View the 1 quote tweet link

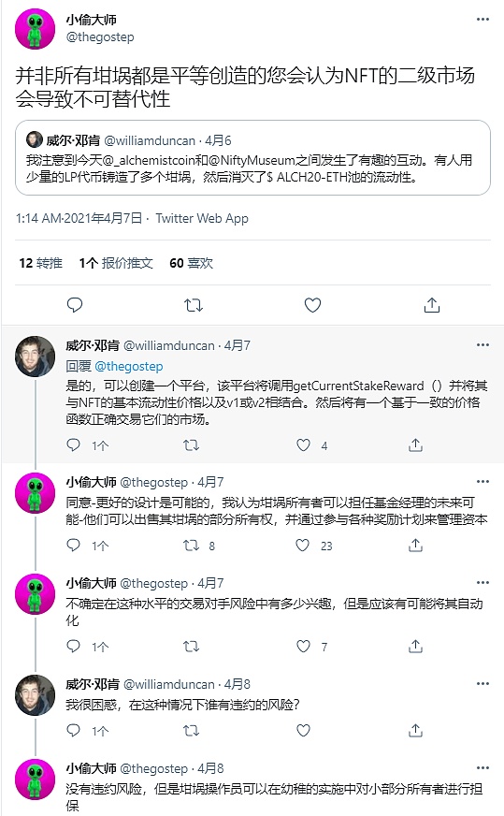[115, 263]
